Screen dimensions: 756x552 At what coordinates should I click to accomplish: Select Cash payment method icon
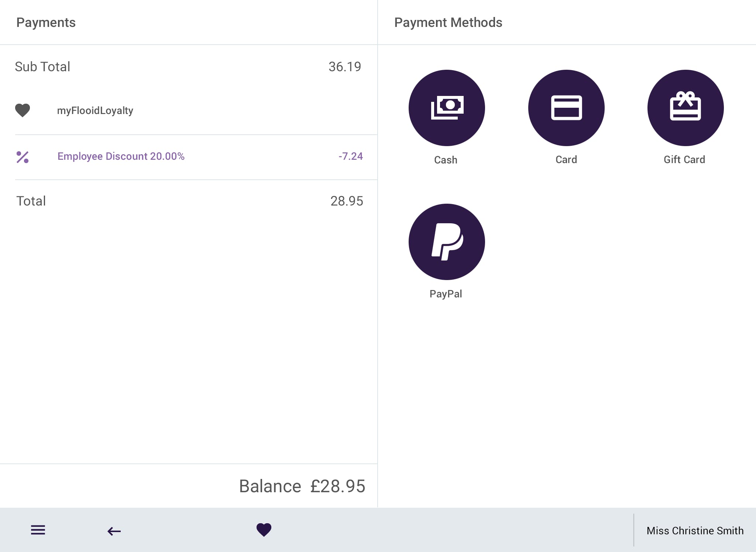447,108
